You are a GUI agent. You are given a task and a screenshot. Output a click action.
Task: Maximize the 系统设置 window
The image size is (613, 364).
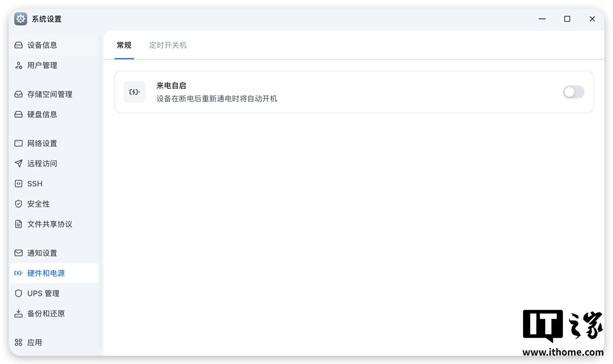(567, 19)
